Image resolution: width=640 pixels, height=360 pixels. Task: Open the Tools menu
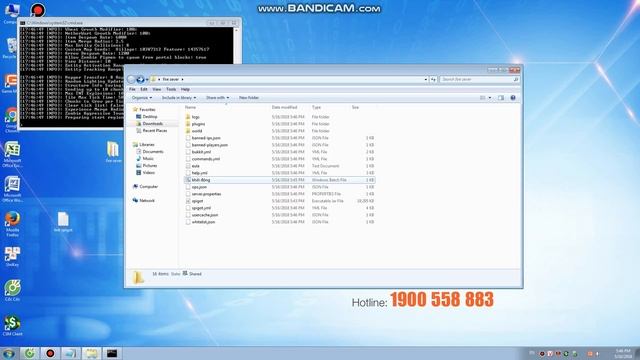click(x=171, y=89)
